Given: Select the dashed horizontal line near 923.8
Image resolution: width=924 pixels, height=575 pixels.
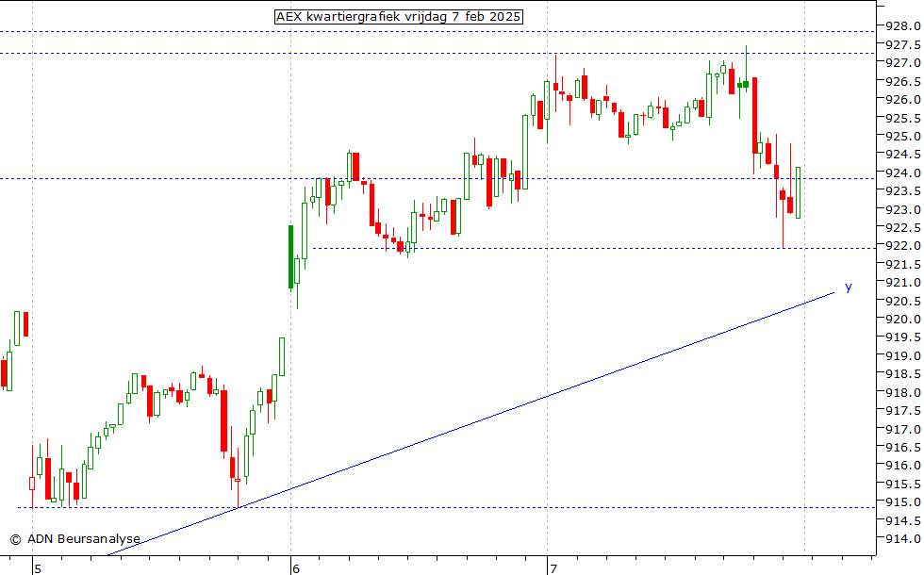Looking at the screenshot, I should (x=437, y=178).
